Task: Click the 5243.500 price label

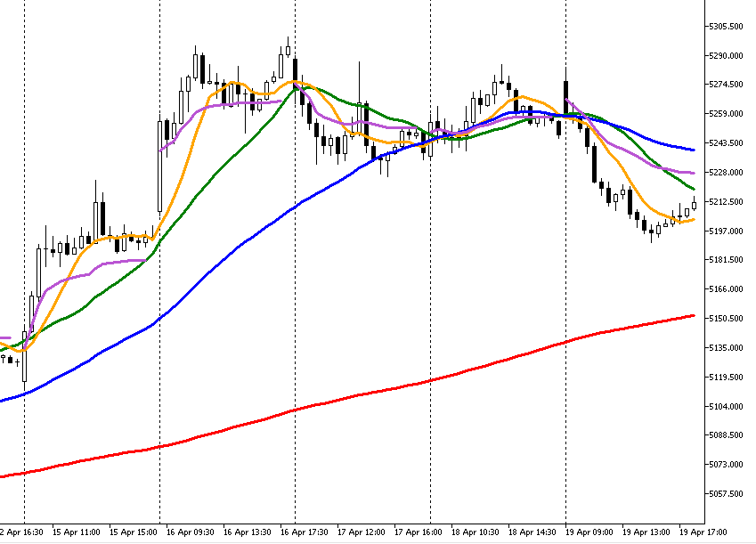Action: coord(726,143)
